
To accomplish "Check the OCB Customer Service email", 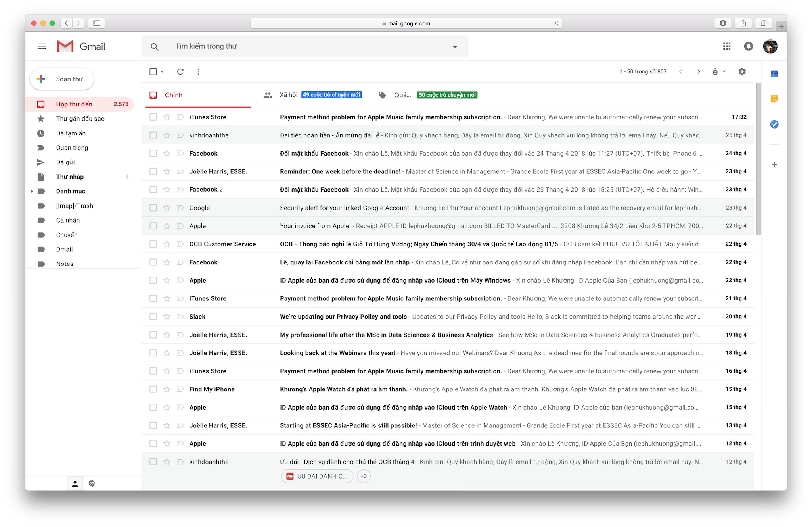I will point(153,244).
